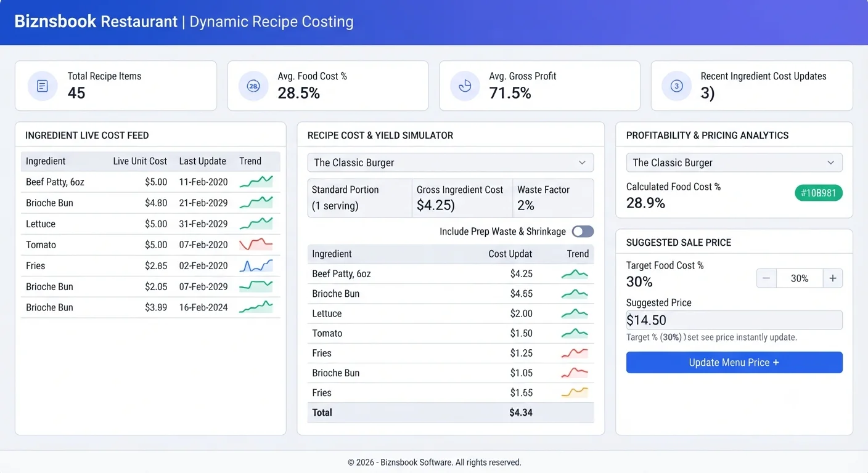Click the simulator Beef Patty trend sparkline
This screenshot has height=473, width=868.
575,274
